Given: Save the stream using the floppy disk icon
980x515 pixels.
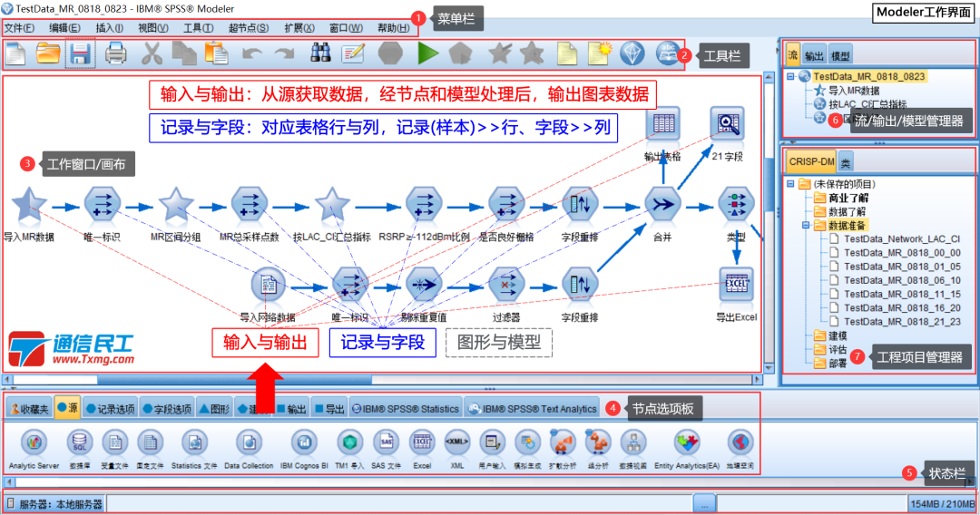Looking at the screenshot, I should (x=80, y=53).
